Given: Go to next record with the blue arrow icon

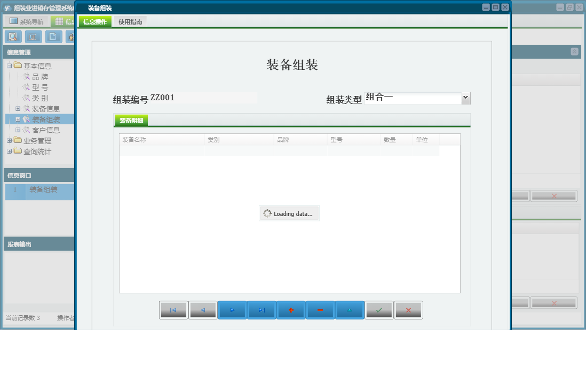Looking at the screenshot, I should [x=232, y=309].
